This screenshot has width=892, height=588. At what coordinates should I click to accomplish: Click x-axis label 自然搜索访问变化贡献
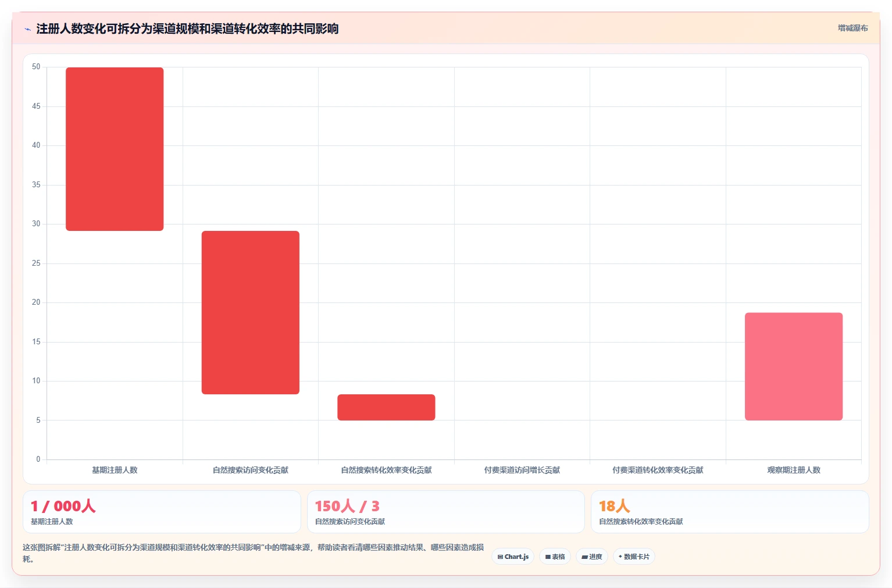pyautogui.click(x=251, y=470)
